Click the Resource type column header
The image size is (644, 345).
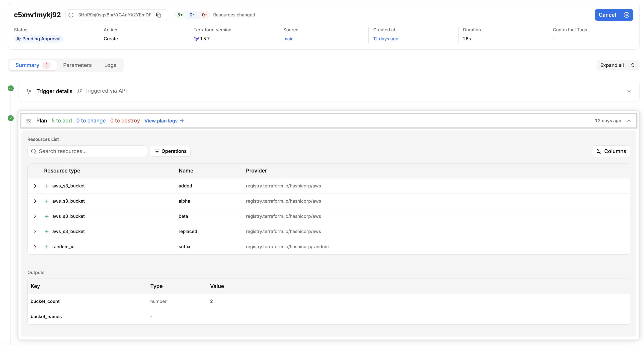click(x=62, y=171)
